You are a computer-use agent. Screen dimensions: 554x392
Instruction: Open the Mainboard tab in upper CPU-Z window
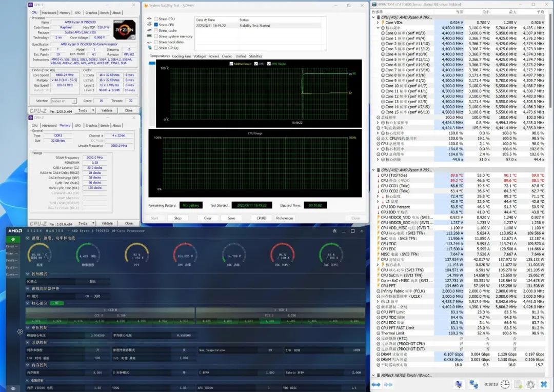coord(49,13)
